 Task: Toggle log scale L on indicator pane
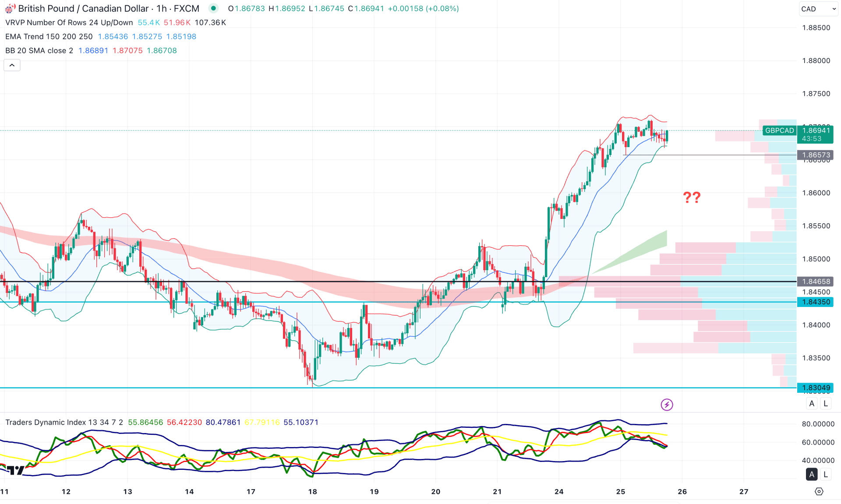(826, 474)
